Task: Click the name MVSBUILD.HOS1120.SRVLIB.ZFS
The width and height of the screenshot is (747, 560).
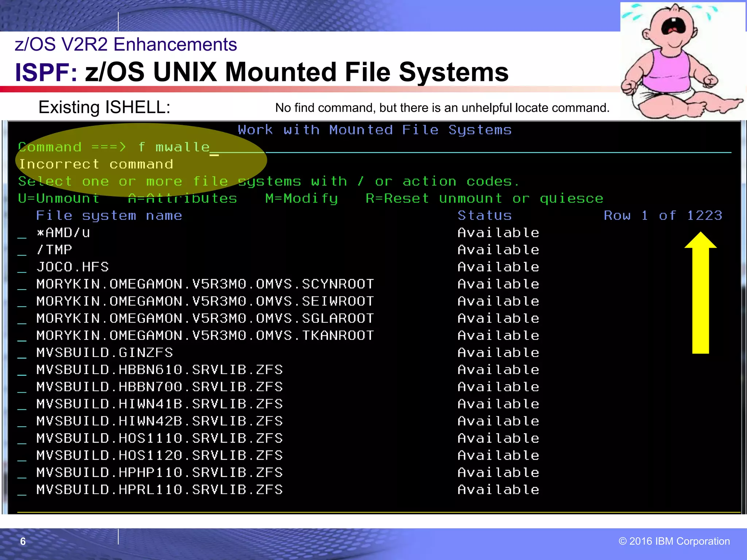Action: (159, 455)
